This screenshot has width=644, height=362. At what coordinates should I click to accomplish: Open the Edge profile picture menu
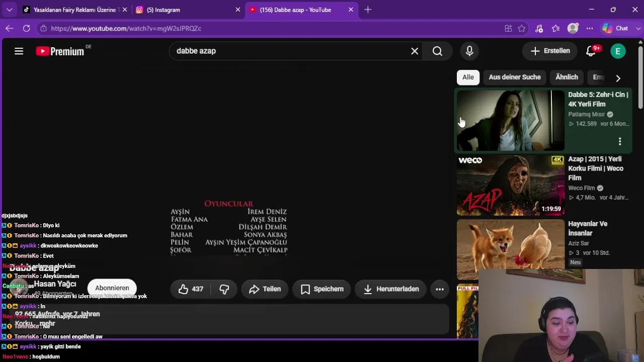[x=573, y=28]
